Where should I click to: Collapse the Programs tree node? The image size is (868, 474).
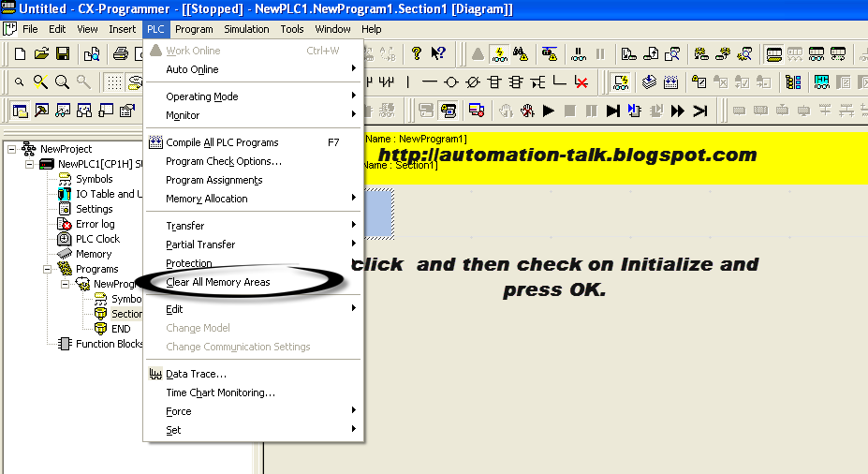pyautogui.click(x=47, y=269)
